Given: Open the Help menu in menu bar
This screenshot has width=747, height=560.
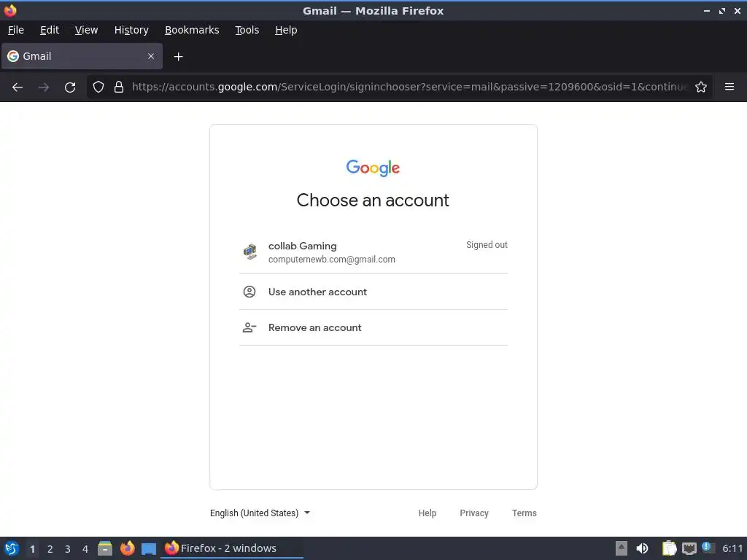Looking at the screenshot, I should [286, 30].
